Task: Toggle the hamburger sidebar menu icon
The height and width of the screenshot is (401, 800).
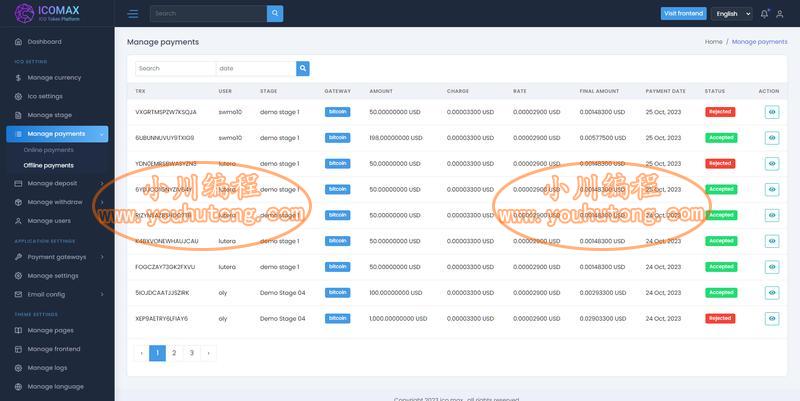Action: 133,14
